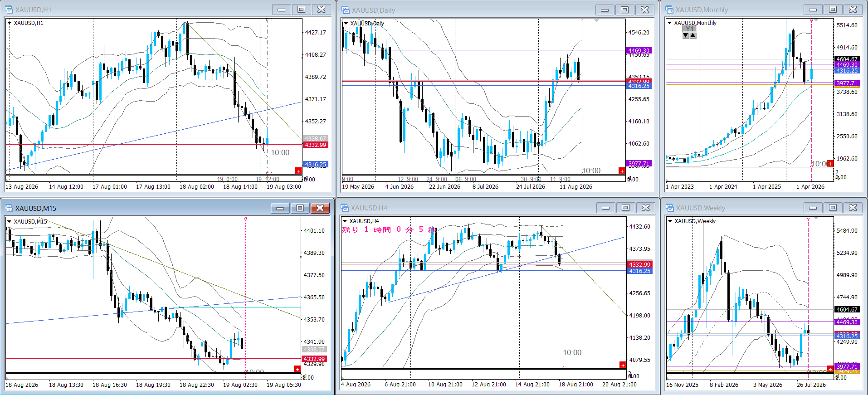This screenshot has width=868, height=395.
Task: Click the '13 Aug 2026' date on H1 time axis
Action: click(22, 187)
